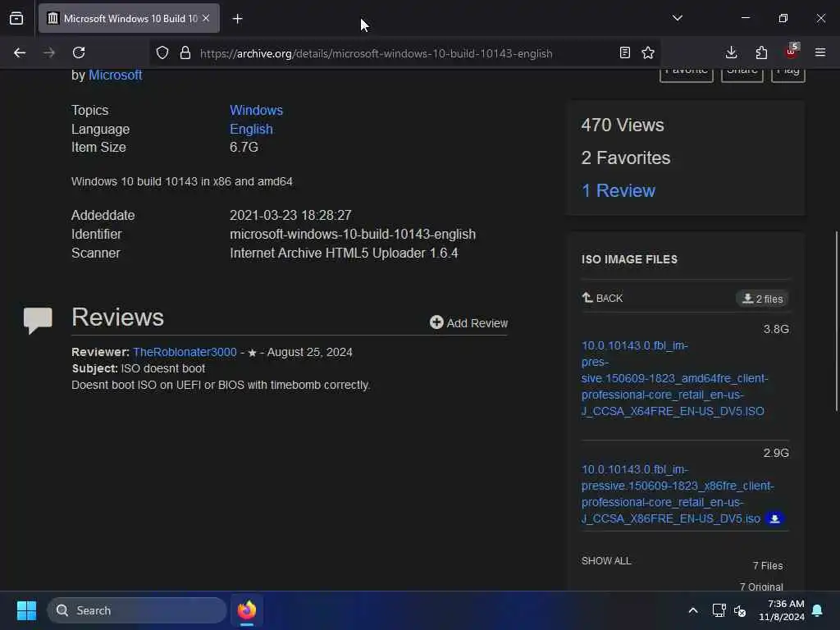Open a new tab with plus icon
The image size is (840, 630).
[237, 19]
